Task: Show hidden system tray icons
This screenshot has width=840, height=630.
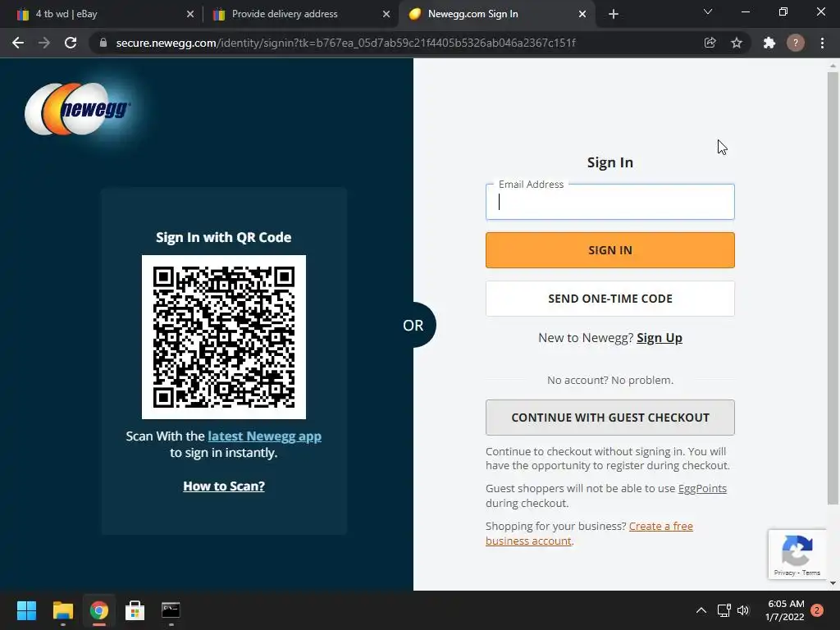Action: tap(701, 610)
